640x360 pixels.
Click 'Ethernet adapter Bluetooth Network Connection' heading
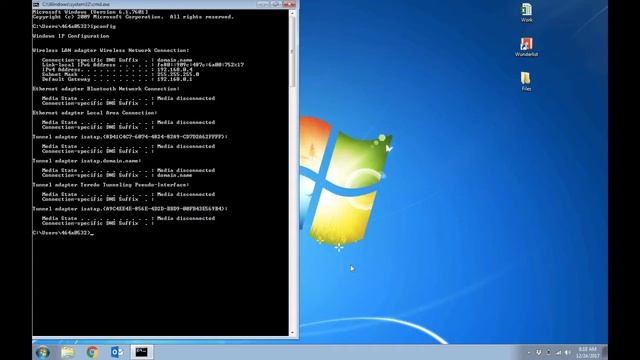106,89
